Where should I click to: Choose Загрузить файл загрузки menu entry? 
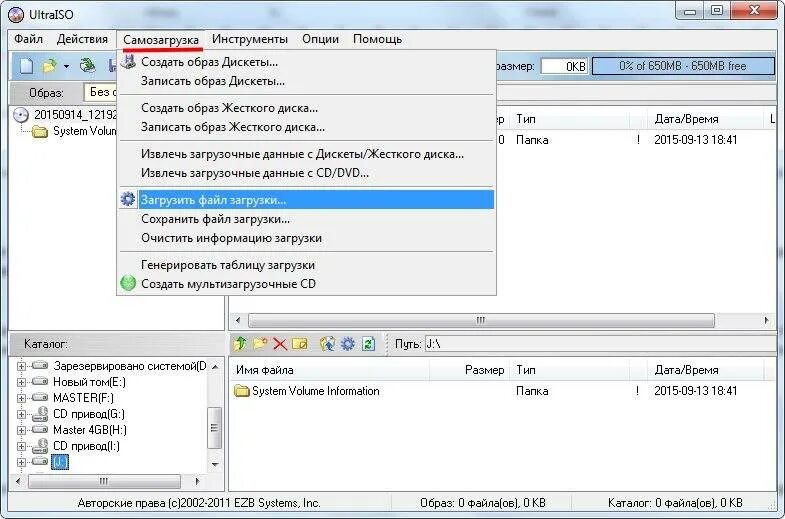pos(306,200)
